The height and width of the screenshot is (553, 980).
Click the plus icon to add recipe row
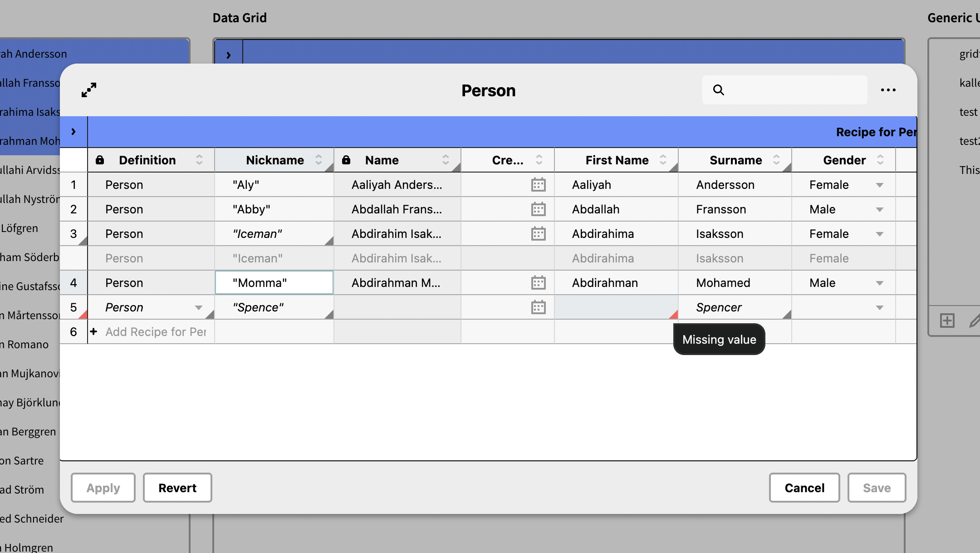[x=93, y=332]
